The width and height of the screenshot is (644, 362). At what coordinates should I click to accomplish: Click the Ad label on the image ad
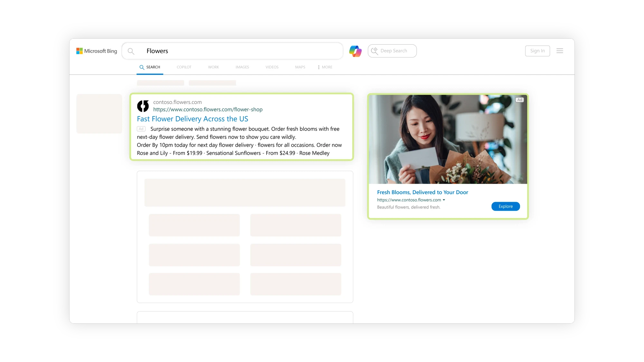[519, 100]
